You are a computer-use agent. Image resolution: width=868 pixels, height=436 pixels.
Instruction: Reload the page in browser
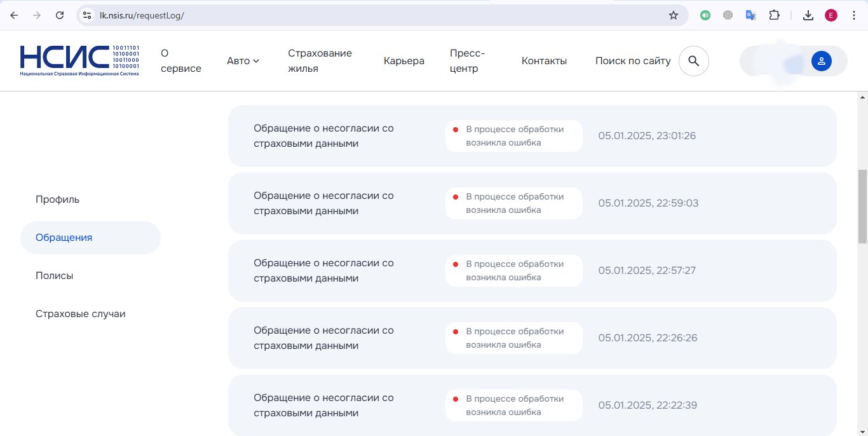pos(60,15)
